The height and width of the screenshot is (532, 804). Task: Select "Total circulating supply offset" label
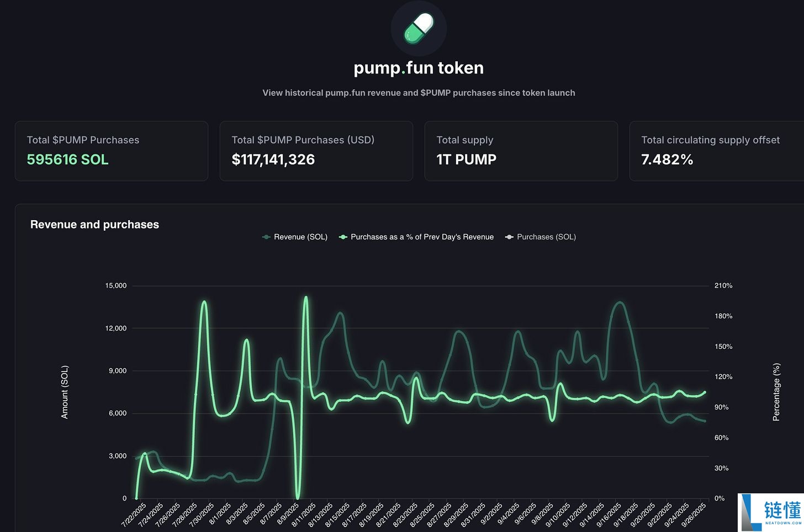click(711, 140)
